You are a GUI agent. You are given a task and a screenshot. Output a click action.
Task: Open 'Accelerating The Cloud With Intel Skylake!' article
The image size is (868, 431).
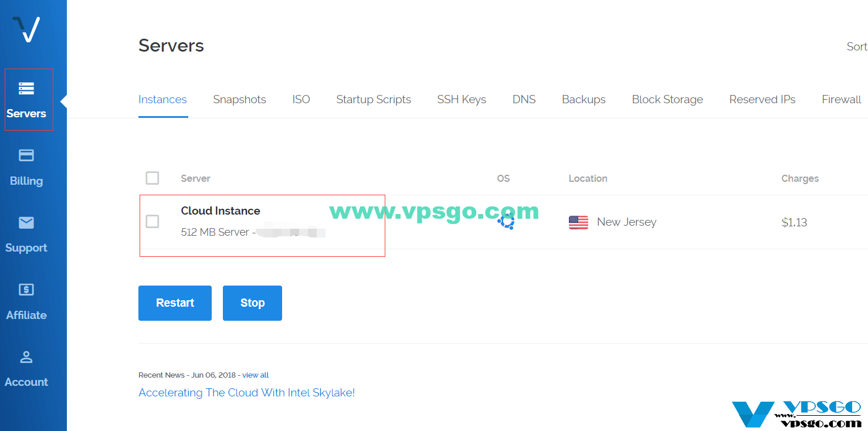click(x=246, y=393)
